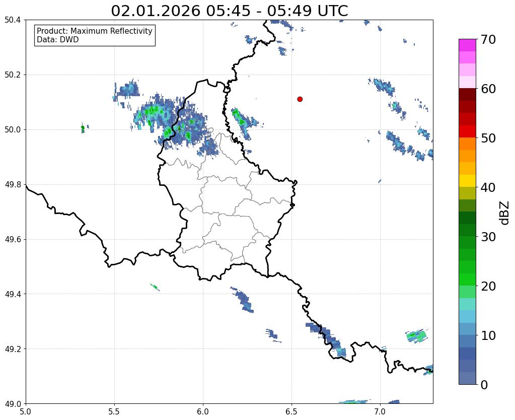Click the "Product: Maximum Reflectivity" label
Screen dimensions: 515x420
(x=95, y=31)
